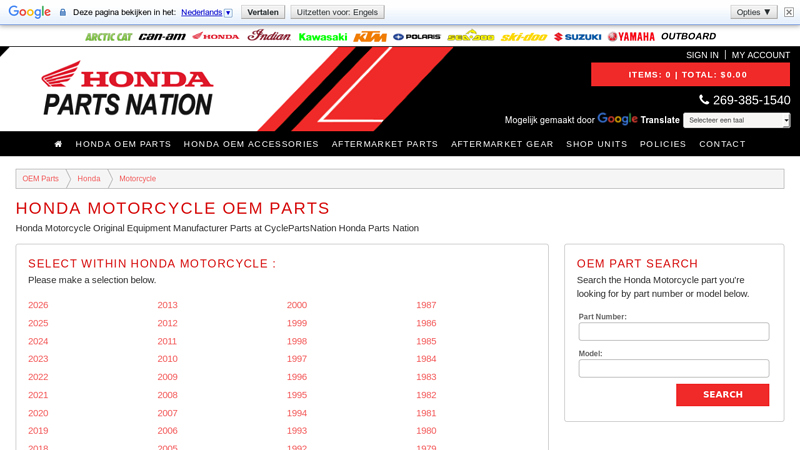Open the Polaris brand logo
Screen dimensions: 800x450
(x=417, y=37)
